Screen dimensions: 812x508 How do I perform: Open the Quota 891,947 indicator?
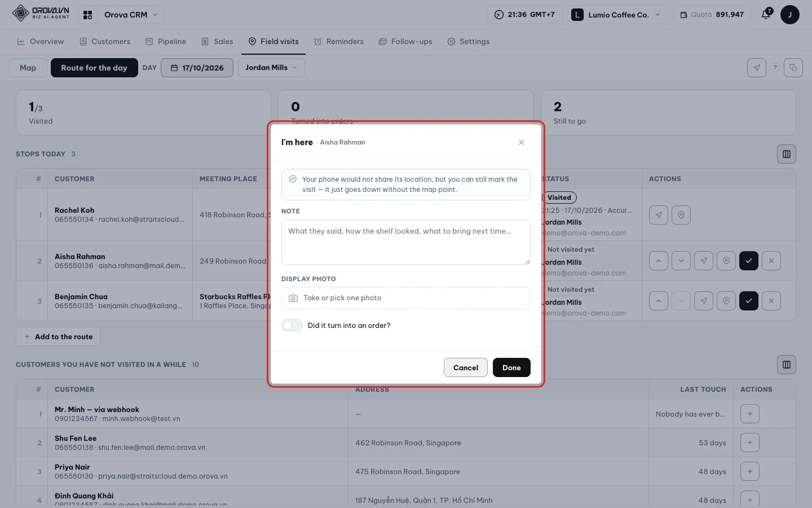click(712, 15)
